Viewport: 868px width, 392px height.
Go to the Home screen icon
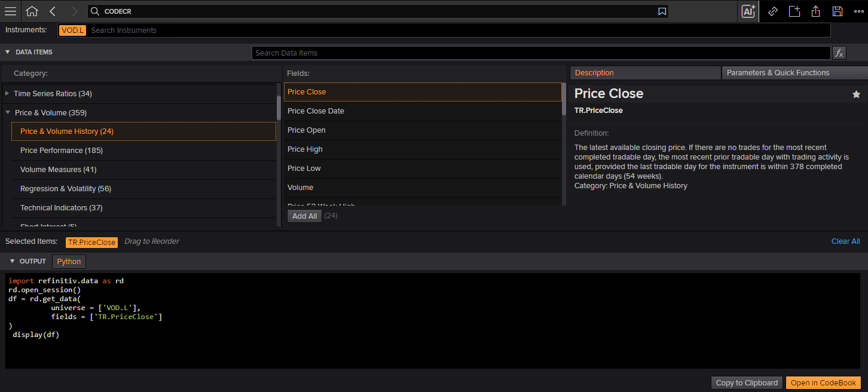[x=32, y=11]
